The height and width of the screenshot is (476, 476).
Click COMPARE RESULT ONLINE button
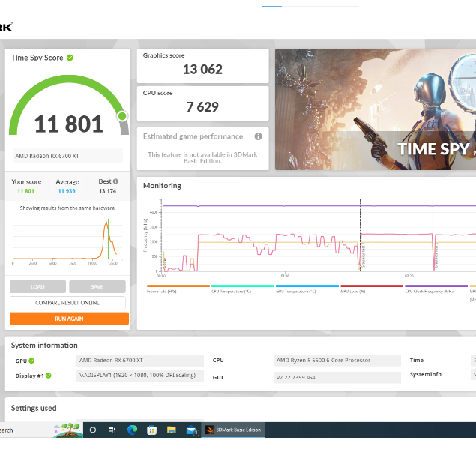coord(69,303)
